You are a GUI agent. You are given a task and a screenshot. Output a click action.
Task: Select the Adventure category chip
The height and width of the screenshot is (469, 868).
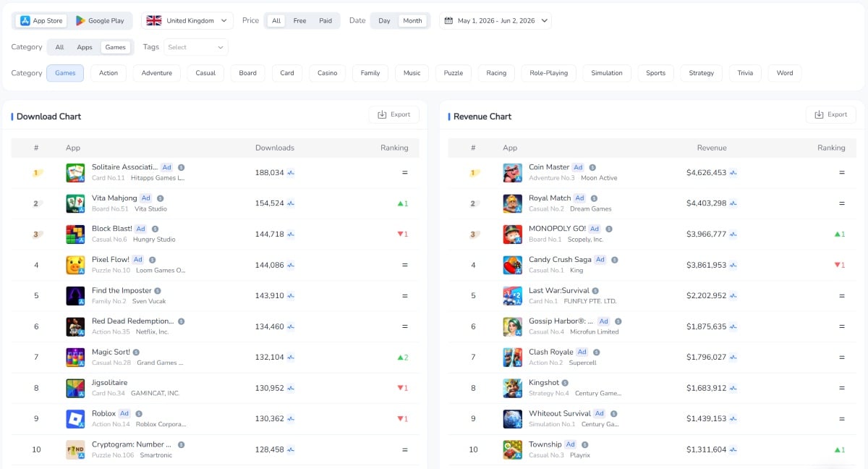pyautogui.click(x=157, y=73)
